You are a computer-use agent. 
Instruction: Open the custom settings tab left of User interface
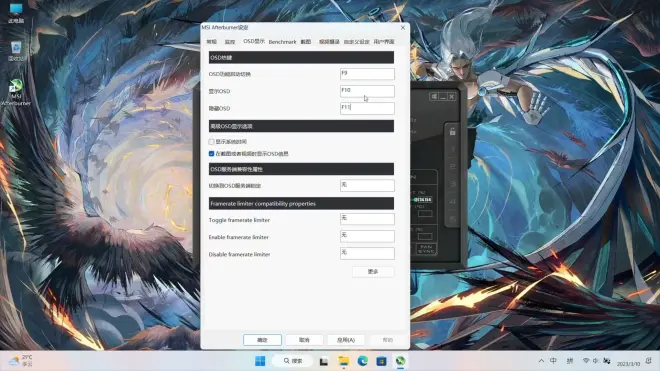tap(357, 42)
